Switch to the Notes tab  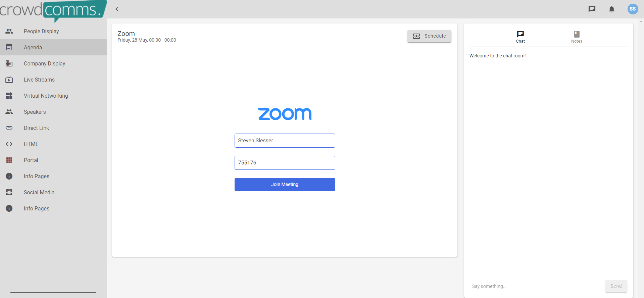[x=577, y=37]
